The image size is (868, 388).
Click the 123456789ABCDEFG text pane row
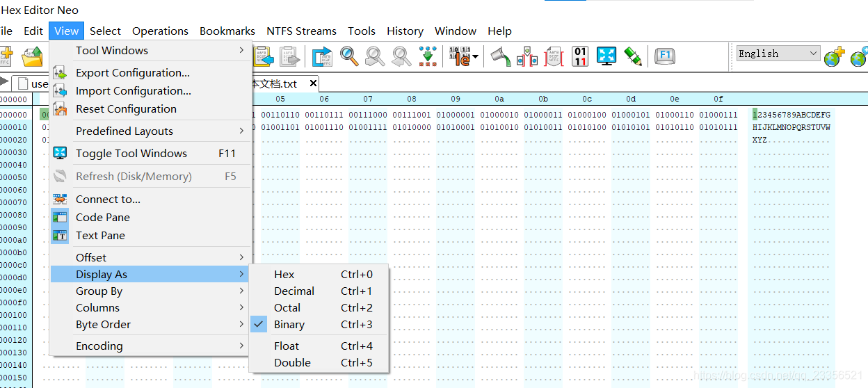(x=791, y=115)
